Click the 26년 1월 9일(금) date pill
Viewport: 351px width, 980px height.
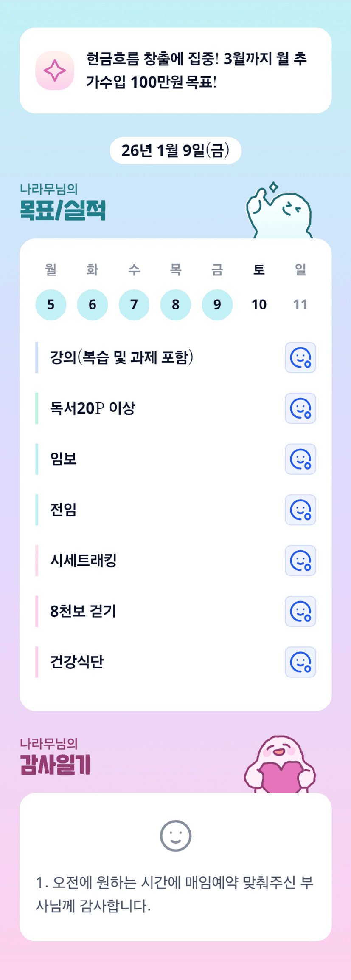click(x=175, y=150)
